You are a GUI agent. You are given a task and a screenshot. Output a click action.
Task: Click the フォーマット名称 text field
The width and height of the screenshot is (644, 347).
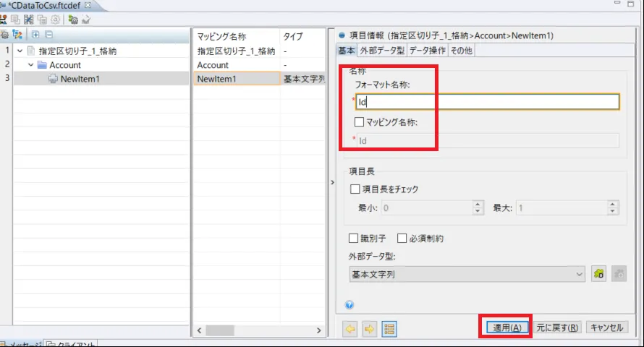click(x=488, y=102)
